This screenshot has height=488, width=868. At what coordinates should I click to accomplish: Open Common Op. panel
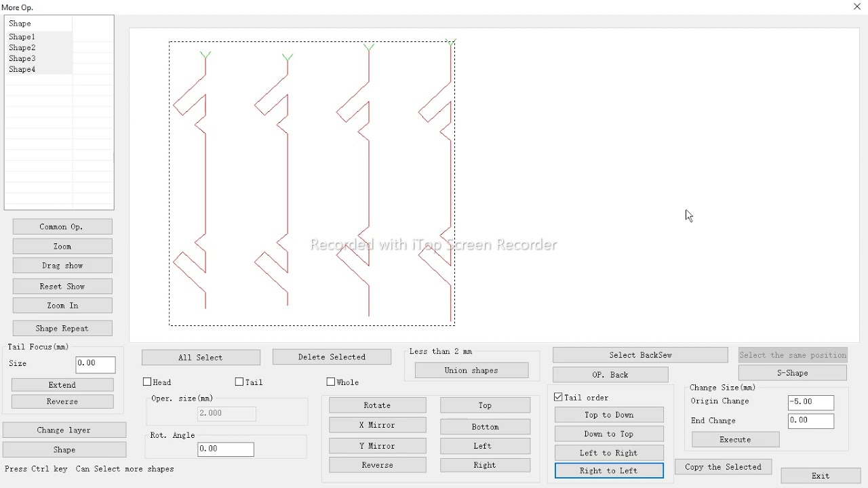(62, 227)
